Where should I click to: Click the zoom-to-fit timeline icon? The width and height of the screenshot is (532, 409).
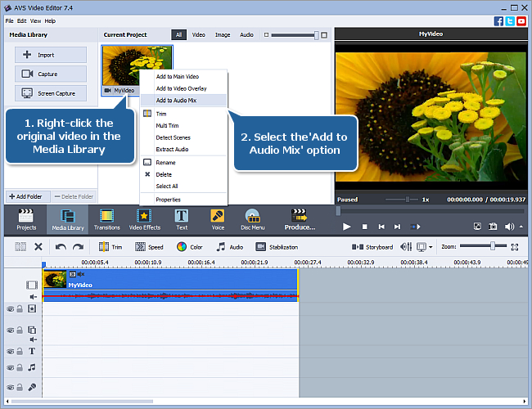pos(514,247)
